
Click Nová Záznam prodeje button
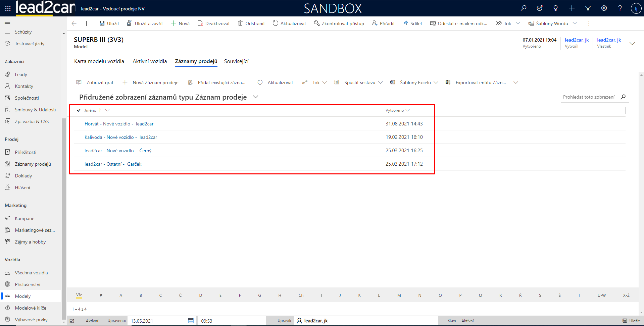151,83
